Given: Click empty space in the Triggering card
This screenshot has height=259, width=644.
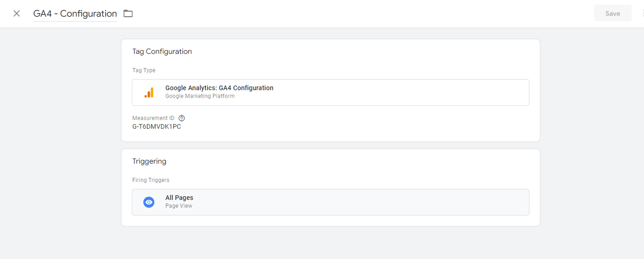Looking at the screenshot, I should pyautogui.click(x=377, y=166).
